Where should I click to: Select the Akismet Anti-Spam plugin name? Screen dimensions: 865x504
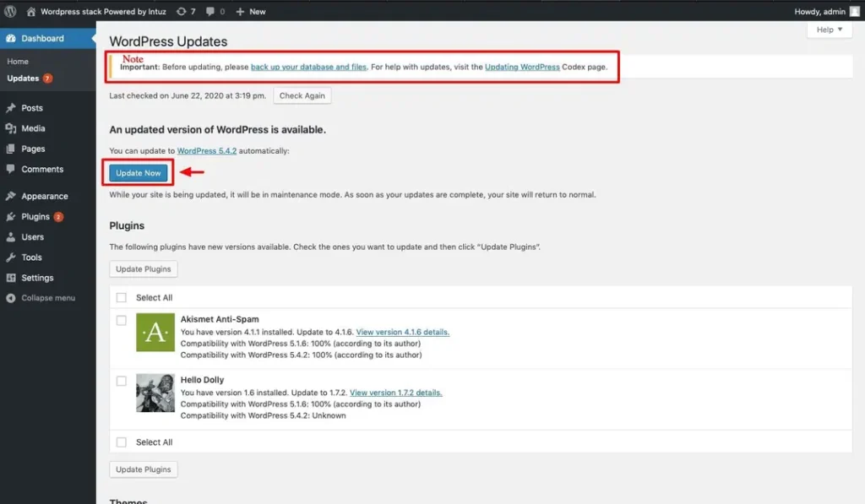pos(220,319)
